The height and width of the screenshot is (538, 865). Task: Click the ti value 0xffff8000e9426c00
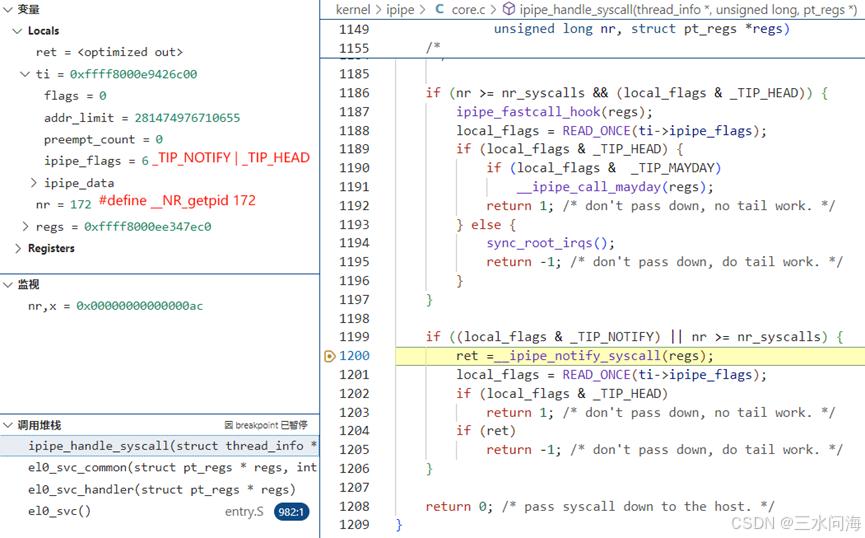pyautogui.click(x=133, y=74)
